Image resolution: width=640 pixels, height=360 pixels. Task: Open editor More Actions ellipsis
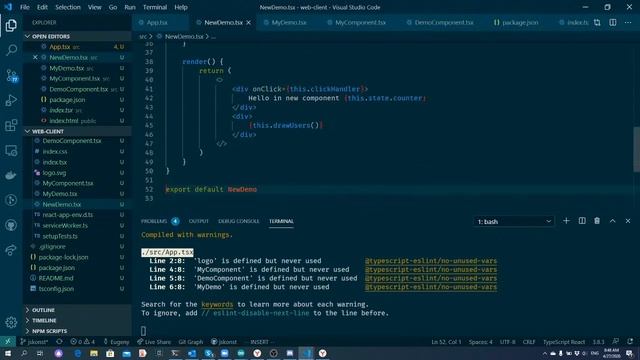[x=628, y=22]
